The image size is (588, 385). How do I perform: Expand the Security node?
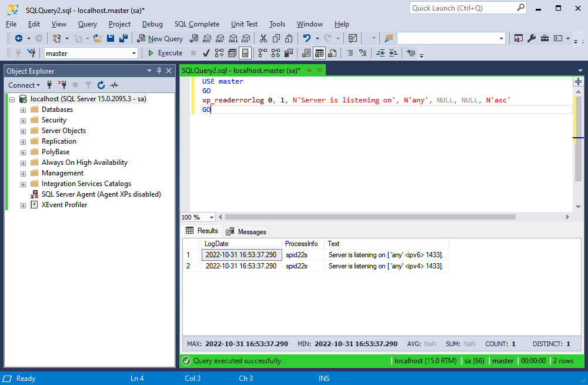pyautogui.click(x=24, y=121)
